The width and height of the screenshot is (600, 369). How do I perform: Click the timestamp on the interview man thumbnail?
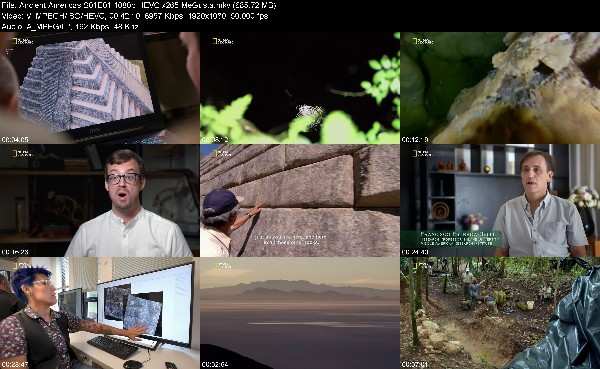[x=415, y=252]
